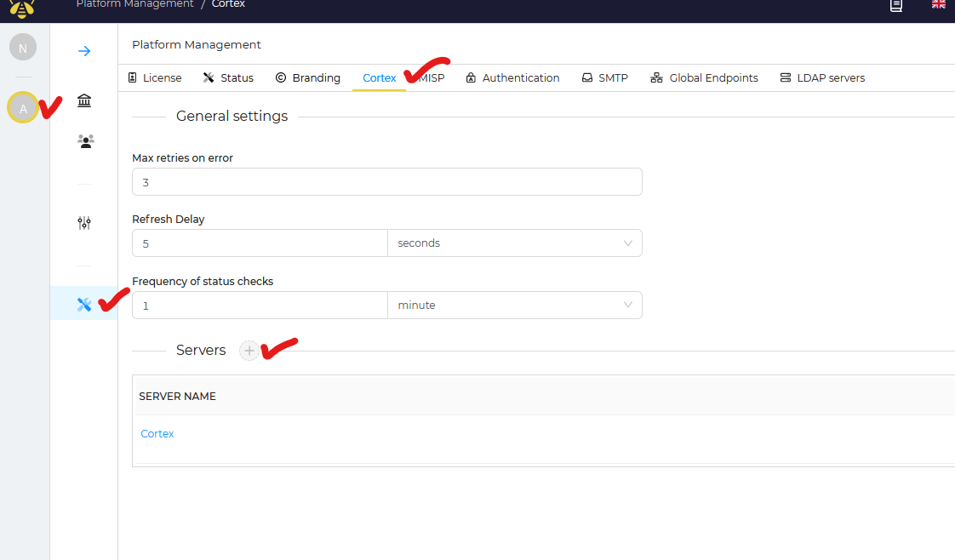The height and width of the screenshot is (560, 955).
Task: Click Platform Management in the breadcrumb
Action: point(134,4)
